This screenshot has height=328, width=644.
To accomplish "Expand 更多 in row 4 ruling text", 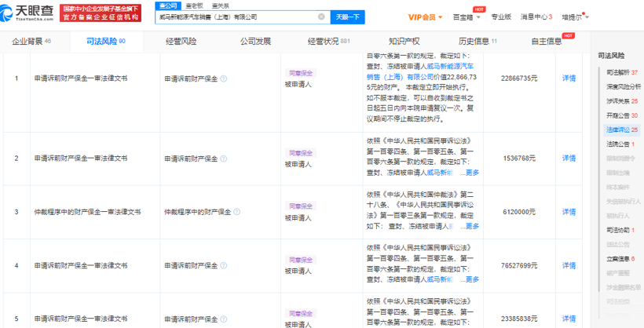I will (472, 279).
